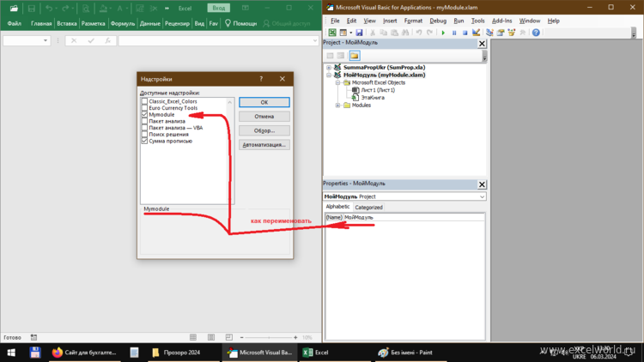
Task: Check the Classic_Excel_Colors add-in
Action: [x=144, y=101]
